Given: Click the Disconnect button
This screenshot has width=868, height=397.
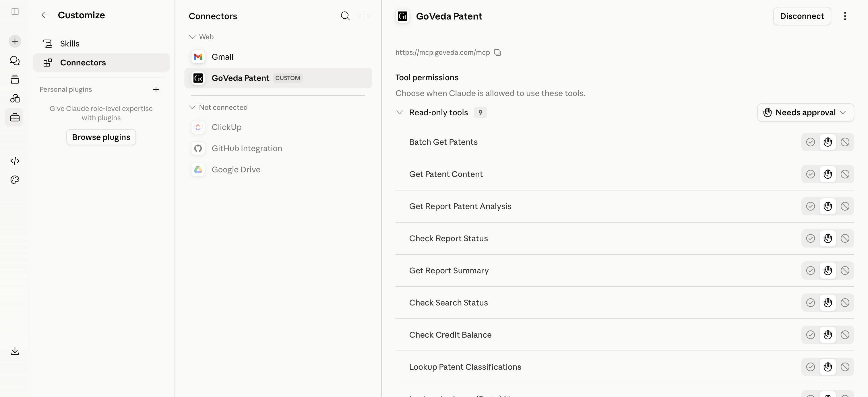Looking at the screenshot, I should point(802,16).
